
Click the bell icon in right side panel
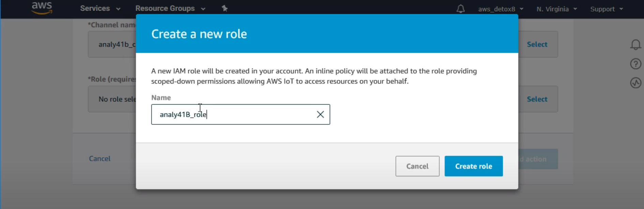[635, 45]
